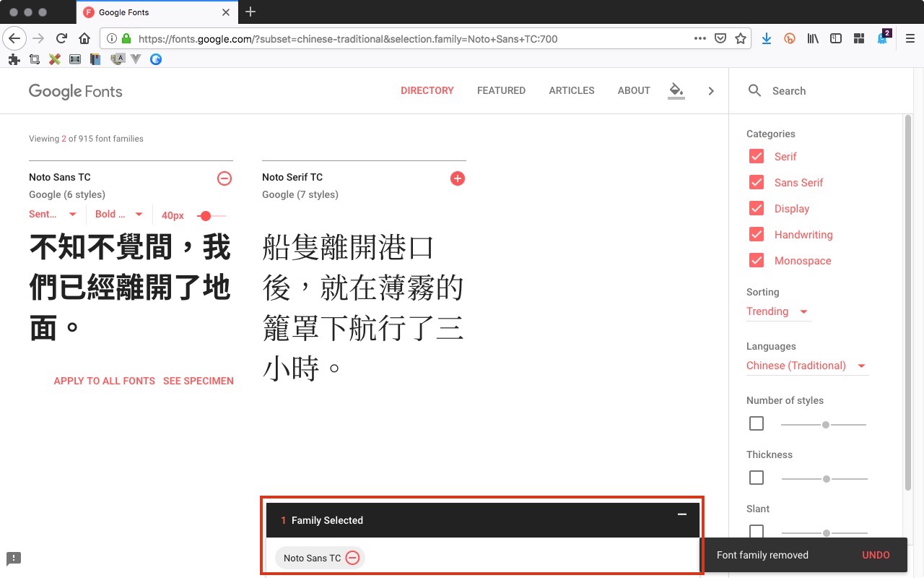Click the search magnifier icon

(755, 90)
